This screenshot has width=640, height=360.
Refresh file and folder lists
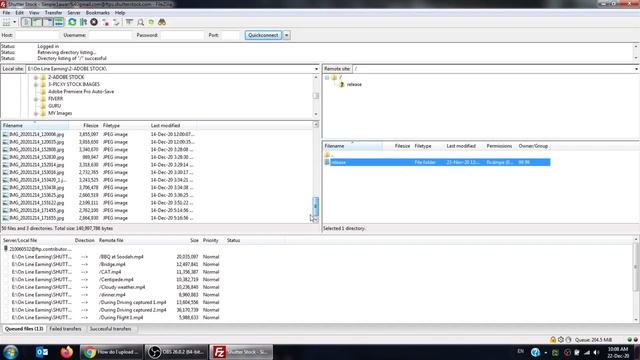(x=72, y=22)
